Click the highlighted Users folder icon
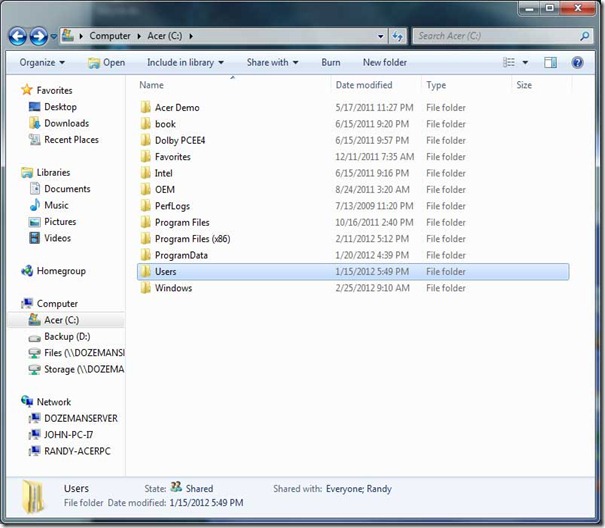 point(145,272)
